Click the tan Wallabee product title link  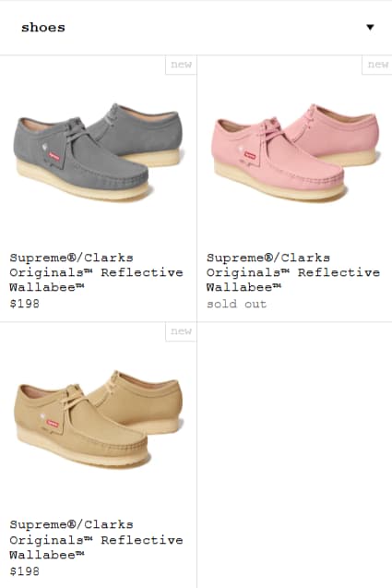pos(96,540)
